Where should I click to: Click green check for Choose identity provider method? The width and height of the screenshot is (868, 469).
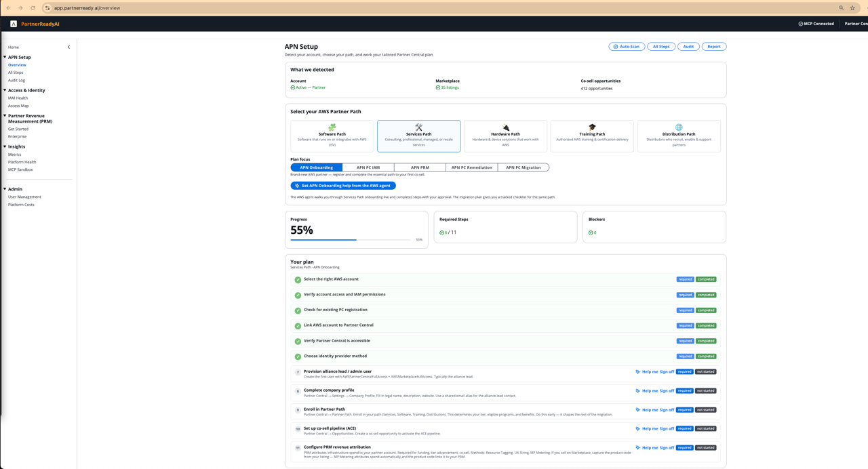click(298, 356)
